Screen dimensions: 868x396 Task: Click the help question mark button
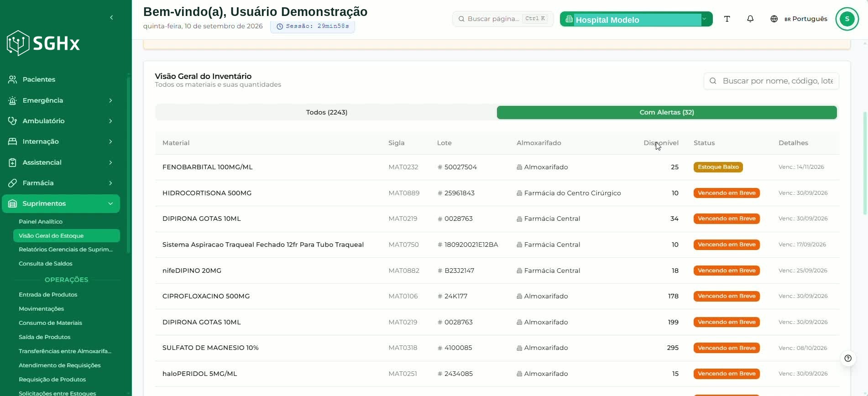pos(848,358)
